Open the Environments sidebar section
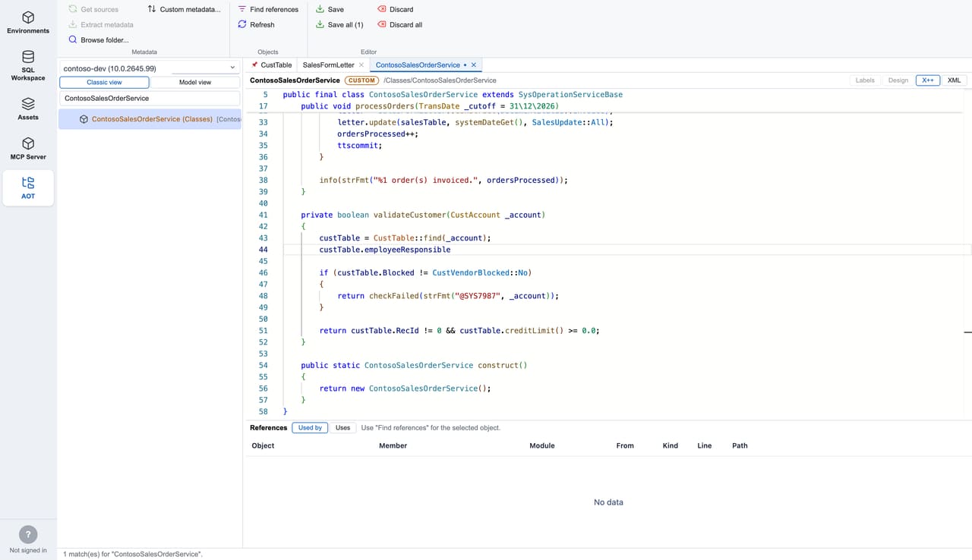 [28, 23]
